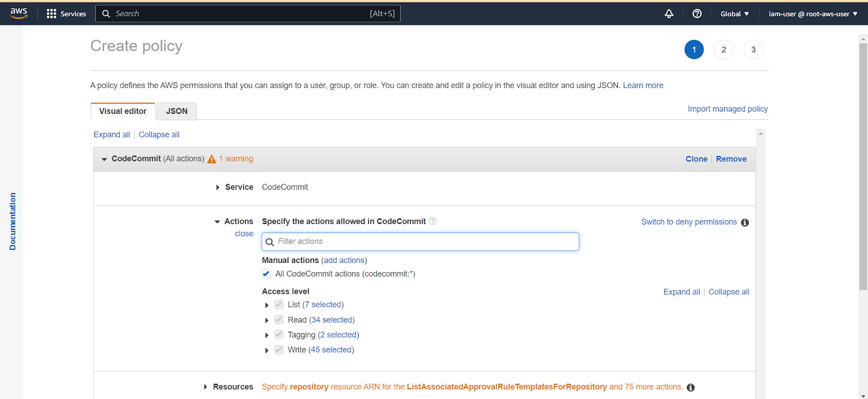Click the CodeCommit service value text
868x399 pixels.
tap(285, 187)
